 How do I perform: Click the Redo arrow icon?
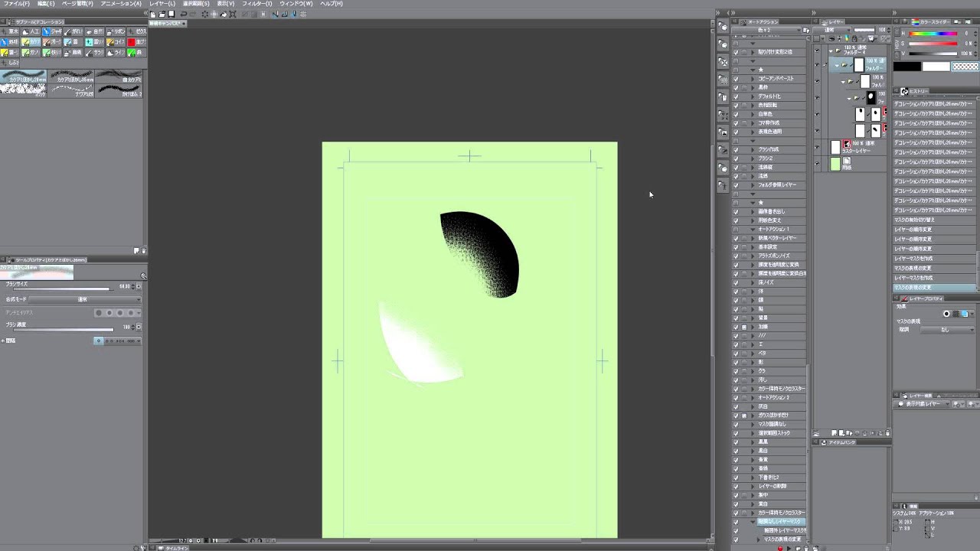(193, 14)
